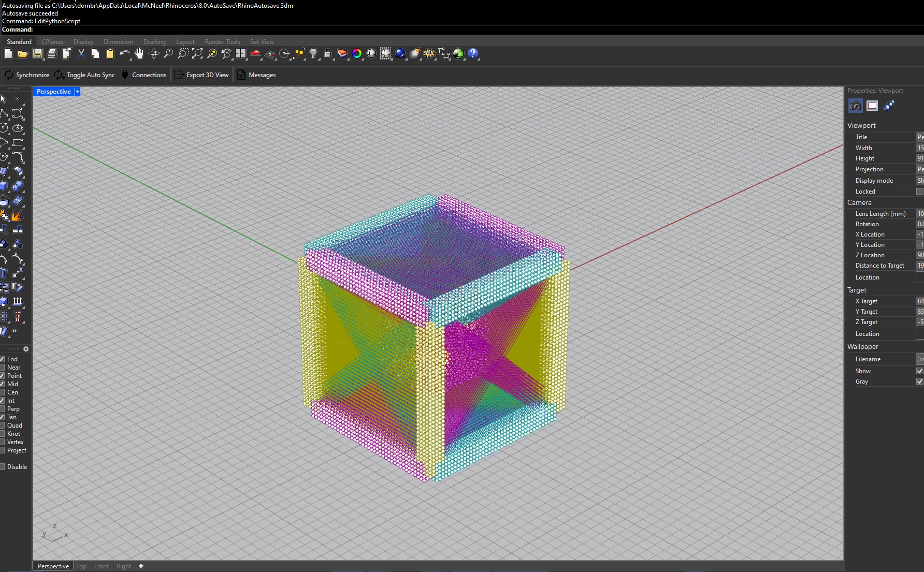Undo the last action
Viewport: 924px width, 572px height.
(x=125, y=54)
